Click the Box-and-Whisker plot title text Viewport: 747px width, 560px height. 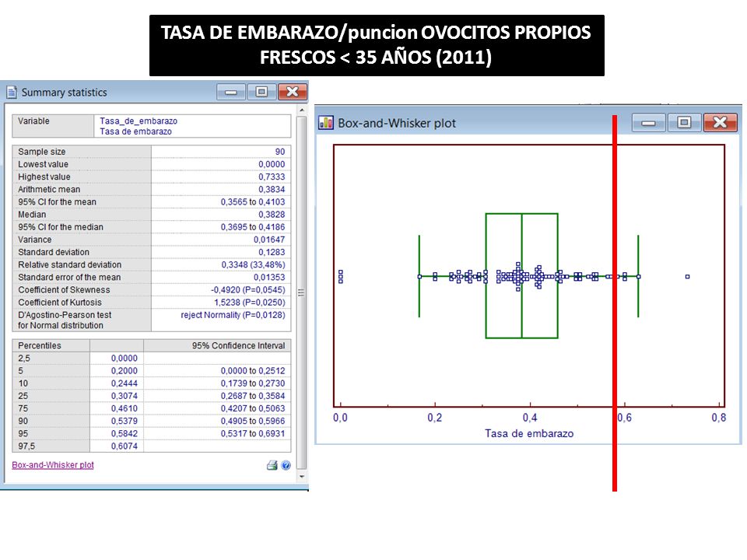[397, 123]
